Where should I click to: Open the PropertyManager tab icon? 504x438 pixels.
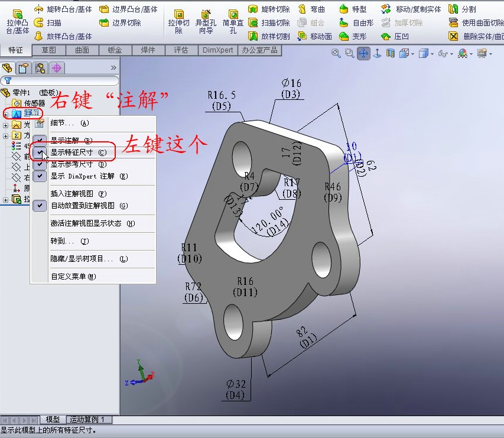[x=23, y=68]
